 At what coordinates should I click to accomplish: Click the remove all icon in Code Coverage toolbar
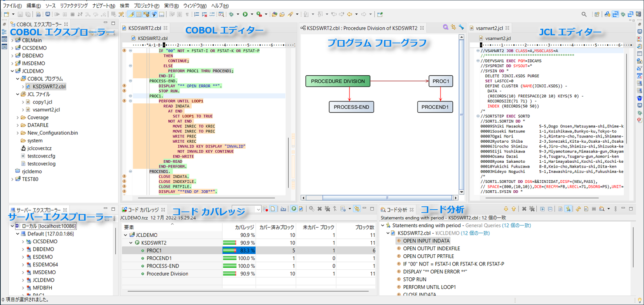(x=327, y=209)
